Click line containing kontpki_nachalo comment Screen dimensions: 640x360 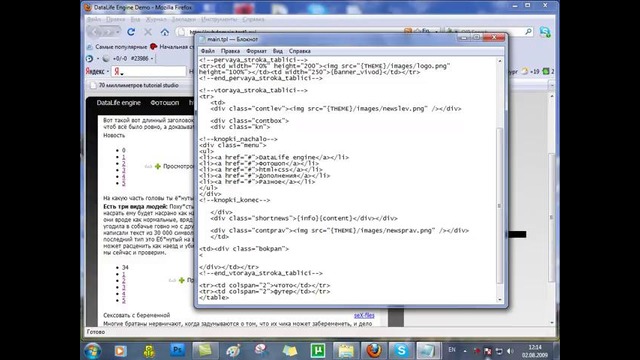tap(238, 139)
